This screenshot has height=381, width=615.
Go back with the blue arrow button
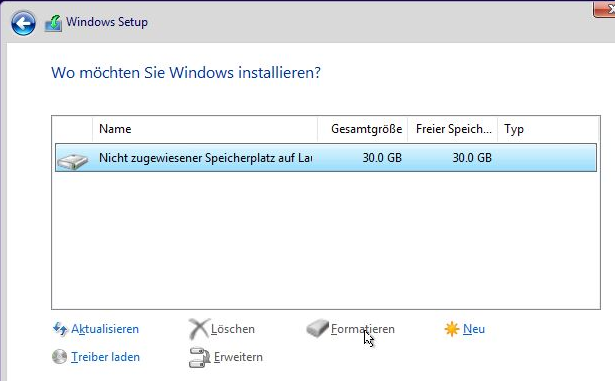23,24
